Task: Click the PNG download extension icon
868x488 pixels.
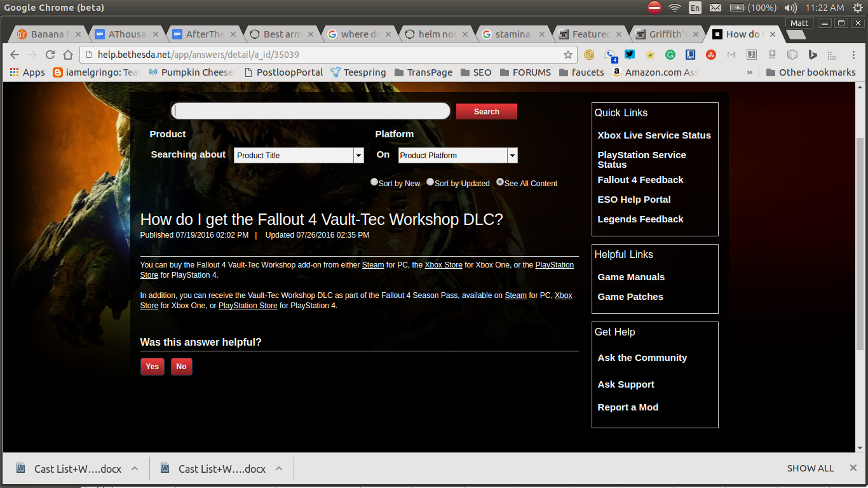Action: (772, 55)
